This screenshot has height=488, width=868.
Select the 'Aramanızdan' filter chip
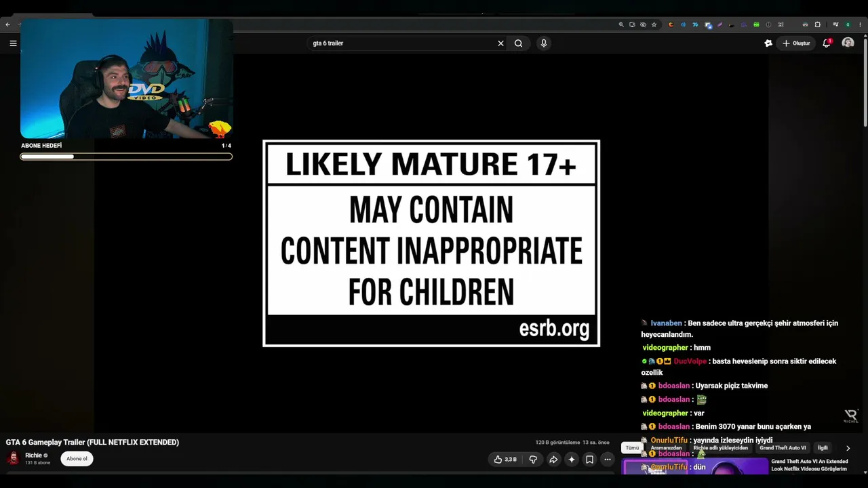(x=666, y=448)
